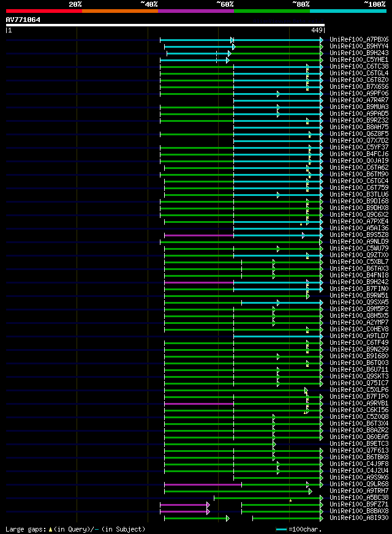The image size is (392, 534).
Task: Open hit UniRef100_A8I930
Action: (359, 518)
